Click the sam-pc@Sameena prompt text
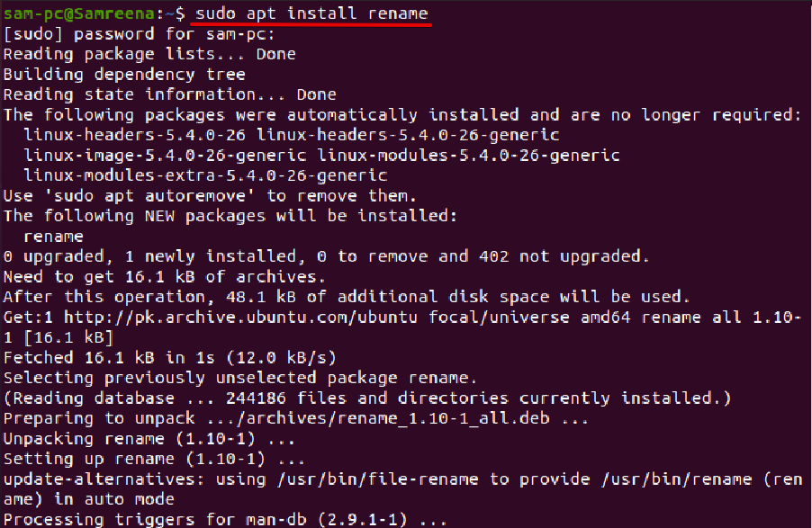Image resolution: width=812 pixels, height=528 pixels. [78, 13]
